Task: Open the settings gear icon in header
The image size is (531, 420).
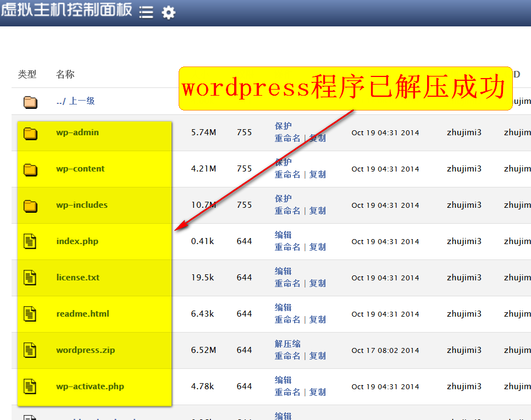Action: [x=168, y=13]
